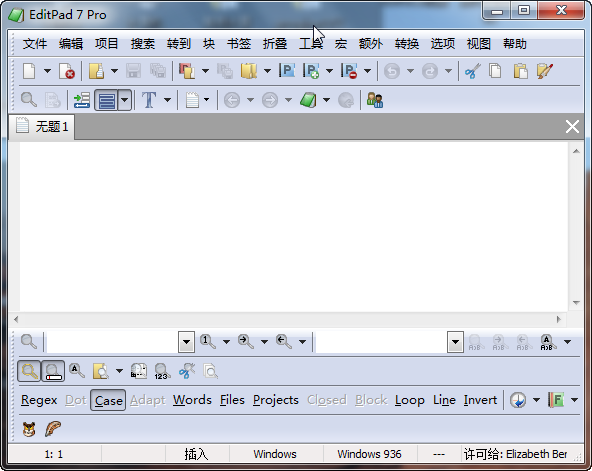Click in the search text input field

112,342
